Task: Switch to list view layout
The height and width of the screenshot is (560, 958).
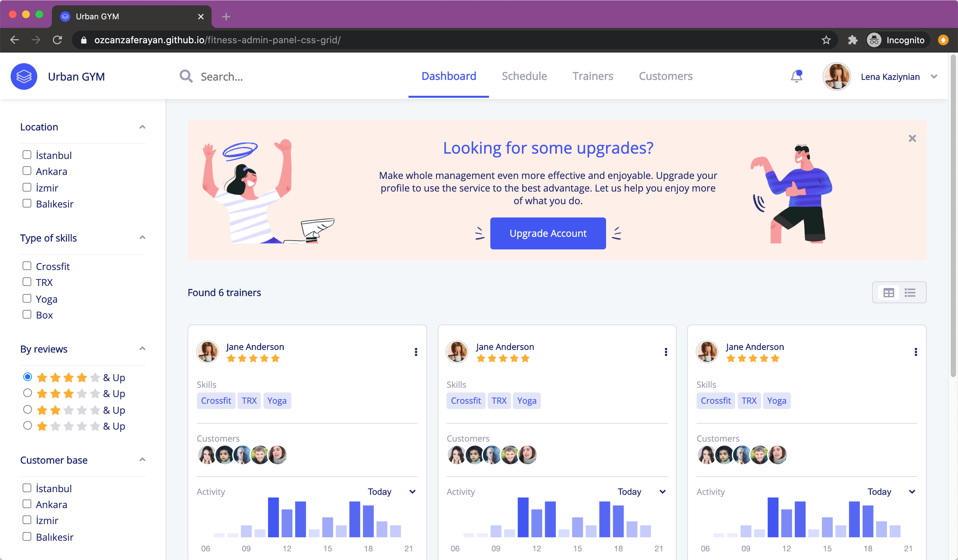Action: 910,293
